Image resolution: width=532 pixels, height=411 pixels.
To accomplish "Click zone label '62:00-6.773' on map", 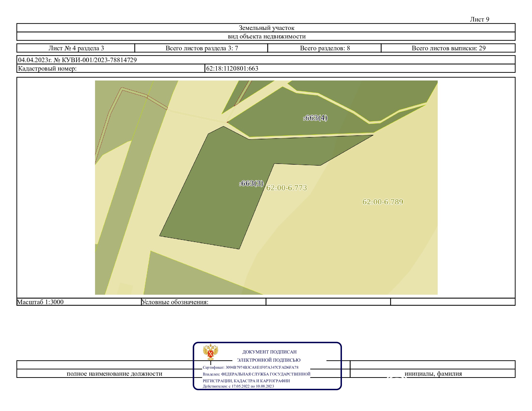I will [287, 188].
